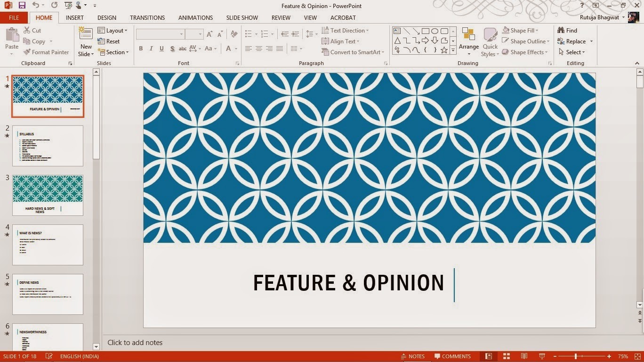
Task: Open the Shape Fill dropdown
Action: coord(520,30)
